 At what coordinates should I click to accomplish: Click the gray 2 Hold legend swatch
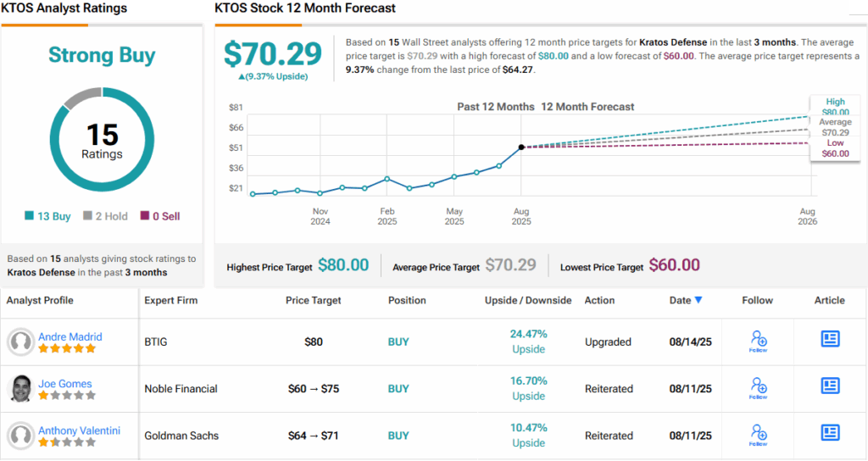click(87, 215)
